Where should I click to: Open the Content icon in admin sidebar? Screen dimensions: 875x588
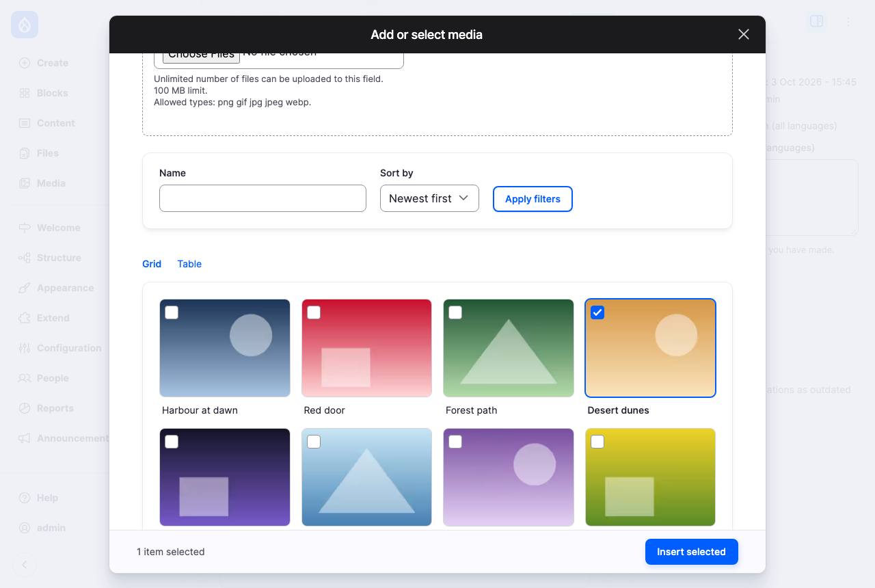pyautogui.click(x=25, y=123)
